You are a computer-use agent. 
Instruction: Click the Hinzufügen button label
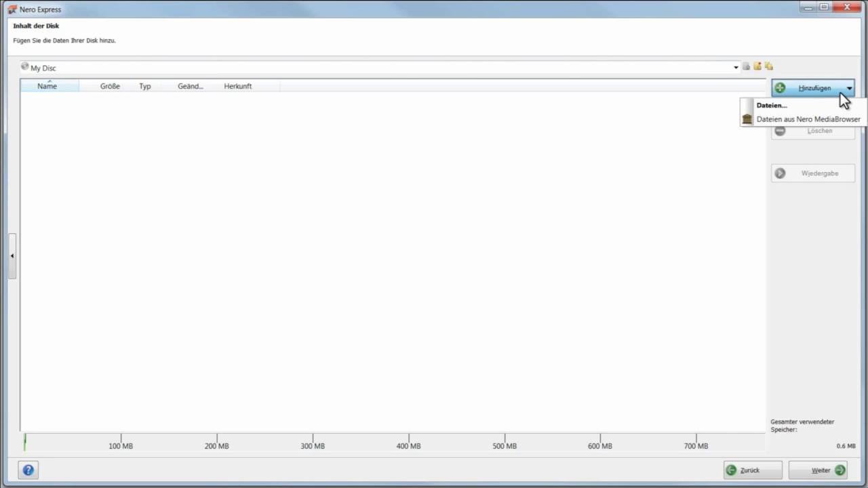(x=814, y=88)
